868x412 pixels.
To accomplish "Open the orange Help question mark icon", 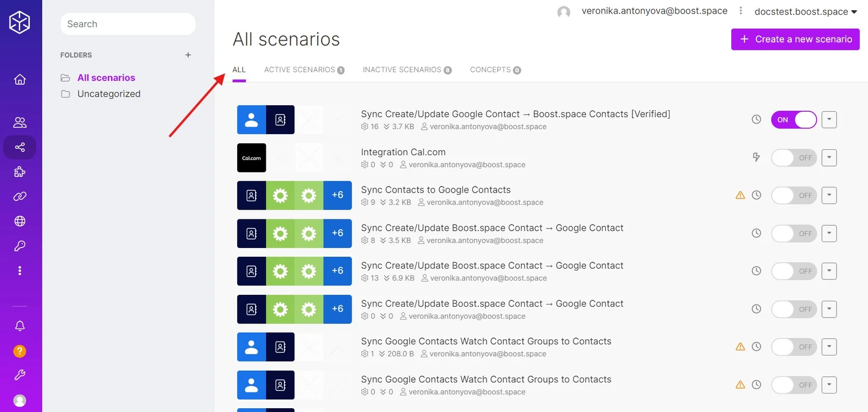I will 20,351.
